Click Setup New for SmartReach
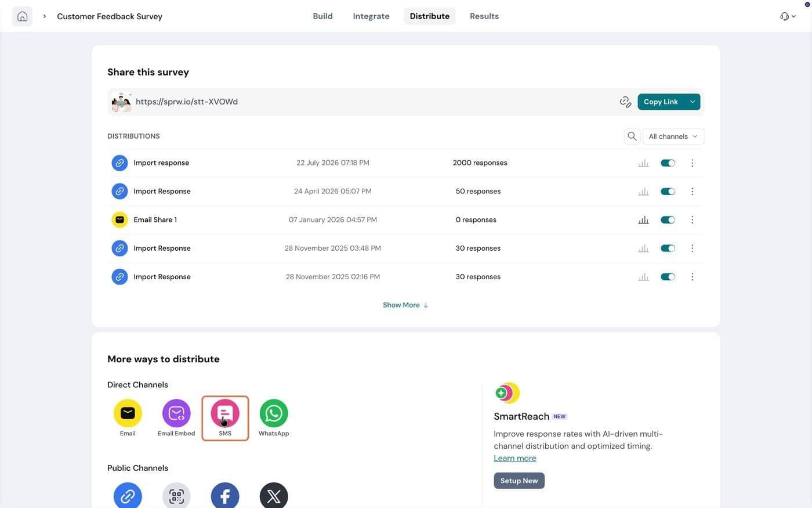Image resolution: width=812 pixels, height=508 pixels. click(x=519, y=481)
